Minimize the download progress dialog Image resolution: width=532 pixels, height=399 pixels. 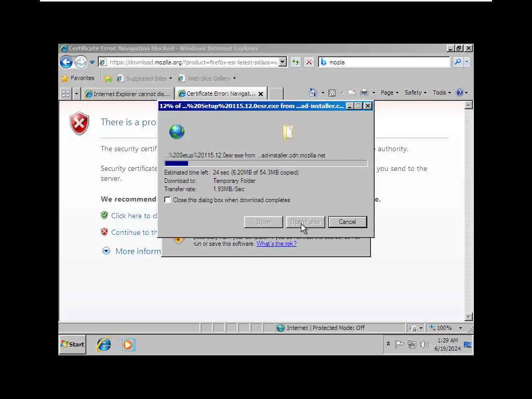pyautogui.click(x=350, y=106)
